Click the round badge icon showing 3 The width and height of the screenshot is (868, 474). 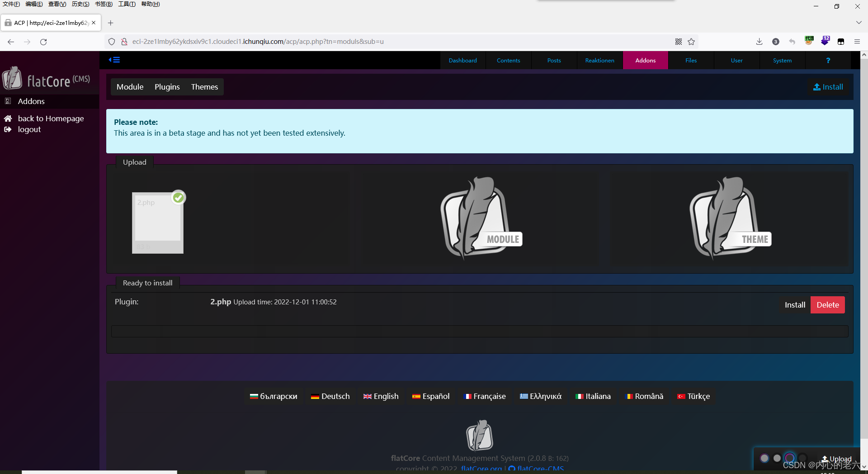(776, 42)
